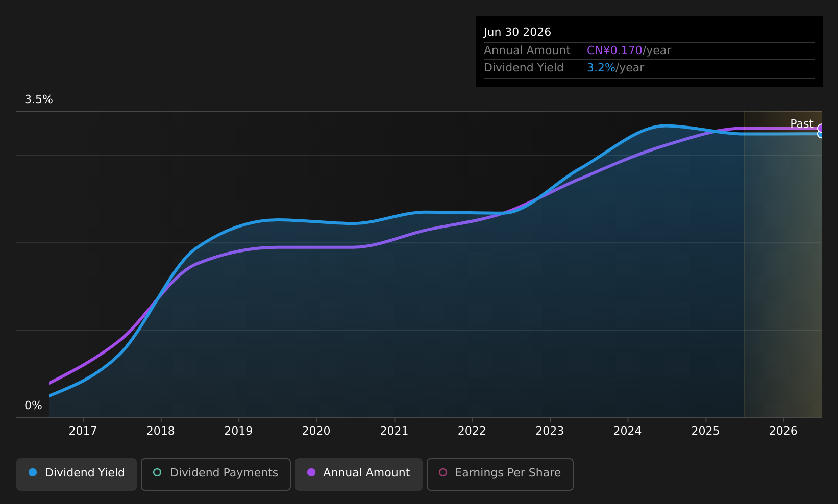This screenshot has width=838, height=504.
Task: Click the blue Dividend Yield endpoint marker
Action: coord(821,134)
